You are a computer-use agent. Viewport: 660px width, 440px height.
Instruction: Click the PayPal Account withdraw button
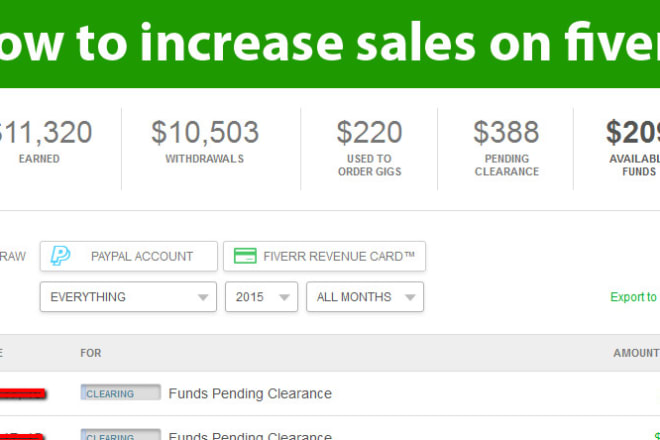(129, 256)
